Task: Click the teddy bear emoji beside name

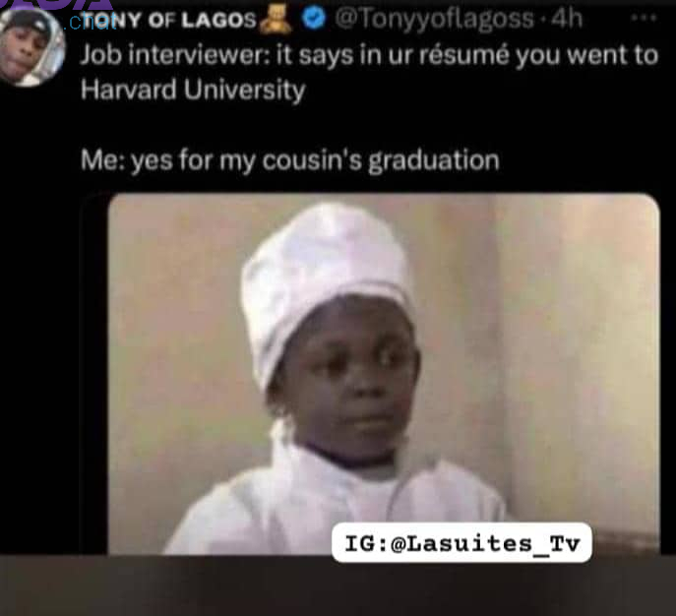Action: pos(276,19)
